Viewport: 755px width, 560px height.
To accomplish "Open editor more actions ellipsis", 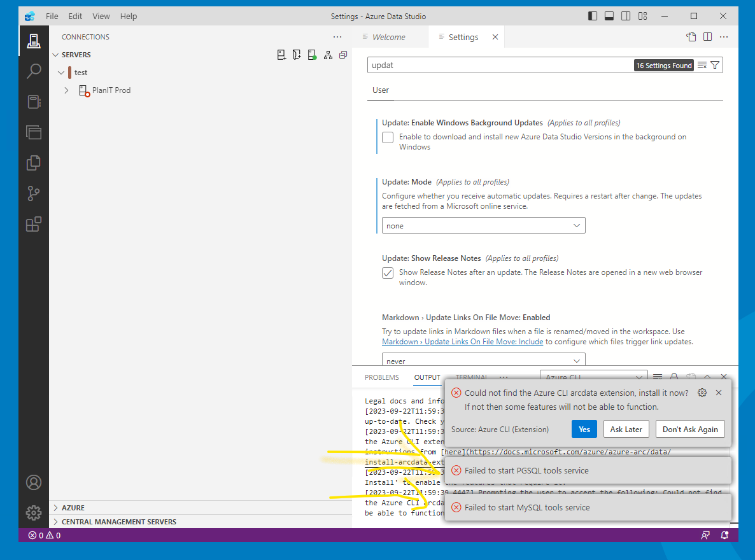I will [x=724, y=37].
